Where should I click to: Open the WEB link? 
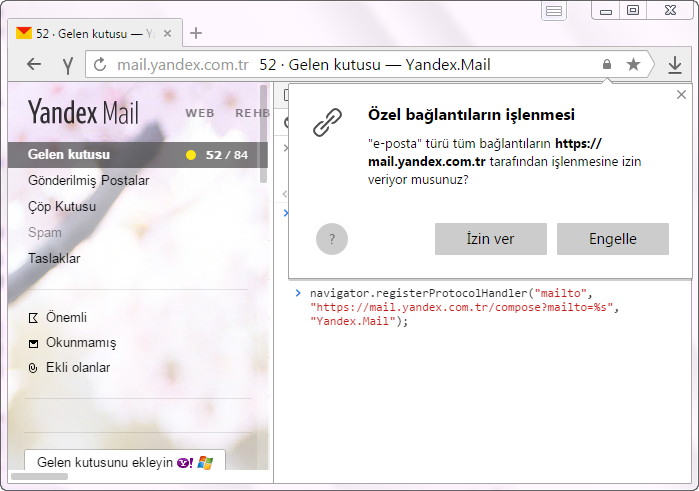(x=200, y=113)
